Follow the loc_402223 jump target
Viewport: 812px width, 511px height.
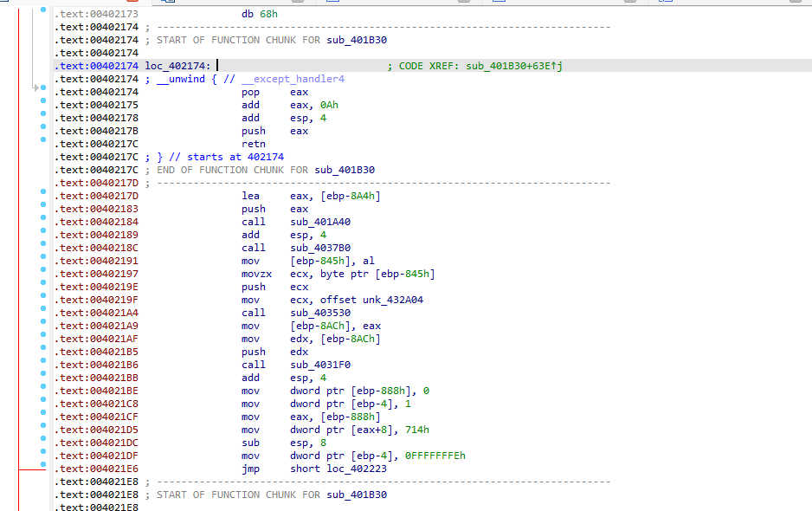click(357, 469)
